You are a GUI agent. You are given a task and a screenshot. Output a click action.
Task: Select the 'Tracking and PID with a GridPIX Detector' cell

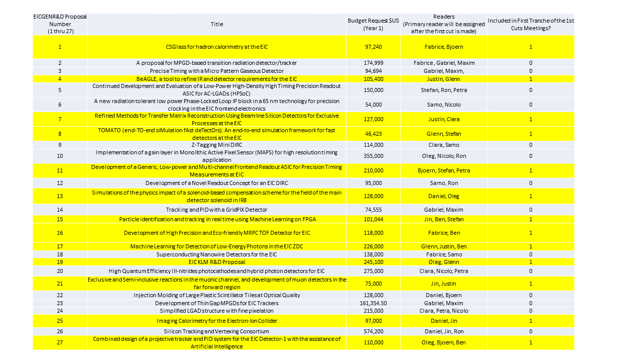point(217,210)
